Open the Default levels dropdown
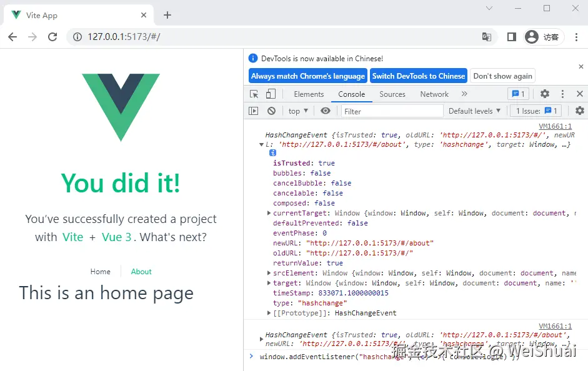Viewport: 588px width, 371px height. pyautogui.click(x=474, y=111)
